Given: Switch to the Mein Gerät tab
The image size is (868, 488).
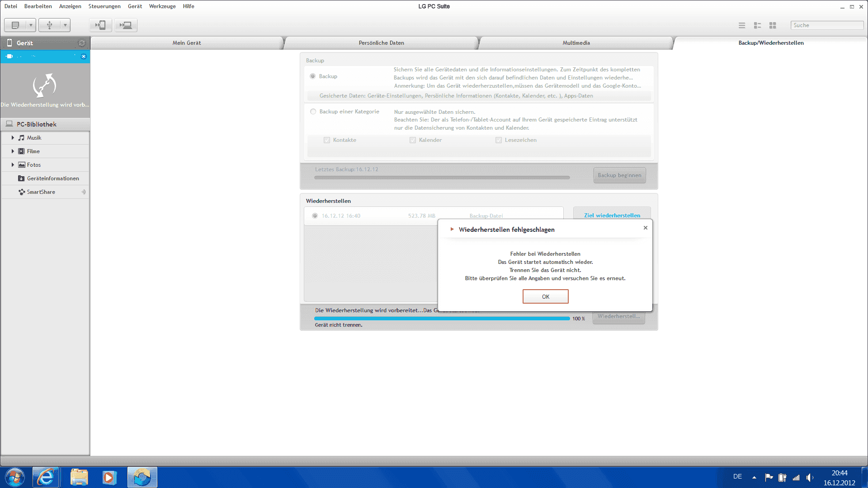Looking at the screenshot, I should point(187,43).
